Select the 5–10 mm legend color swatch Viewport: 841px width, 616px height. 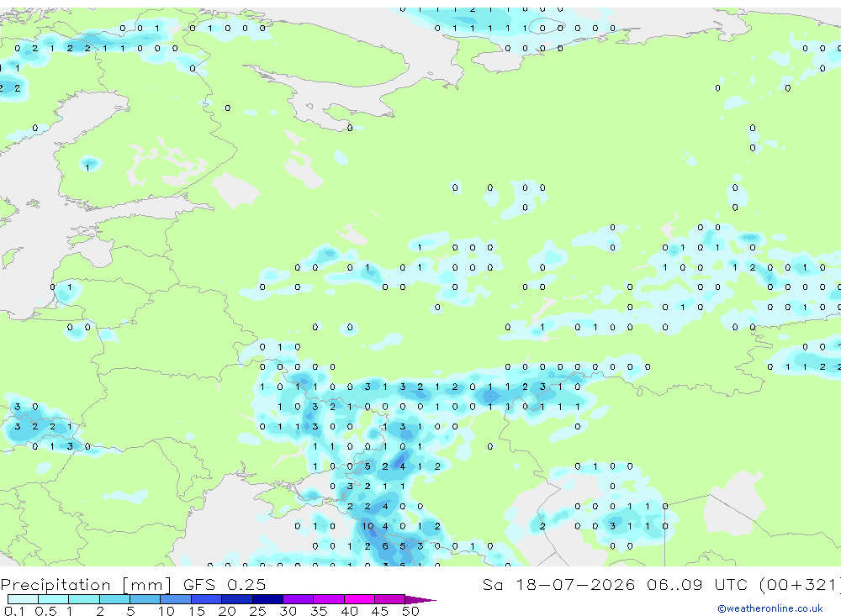click(145, 599)
